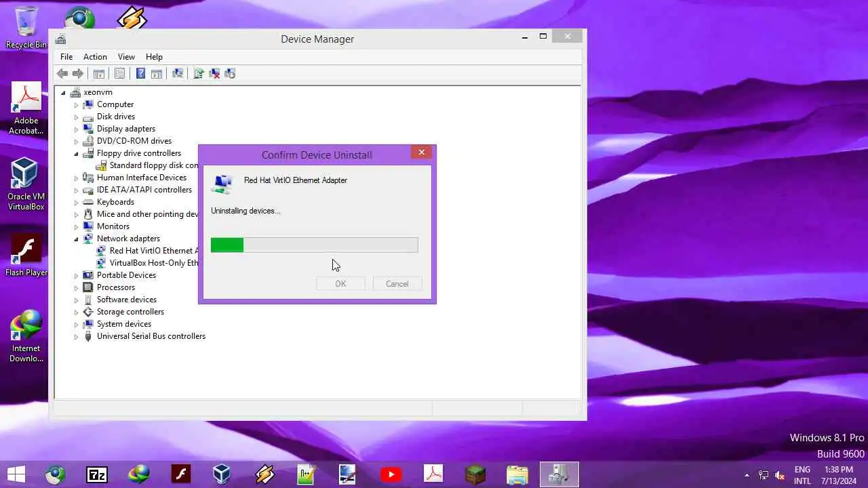Open VirtualBox cube icon on taskbar
Screen dimensions: 868x488
tap(222, 474)
